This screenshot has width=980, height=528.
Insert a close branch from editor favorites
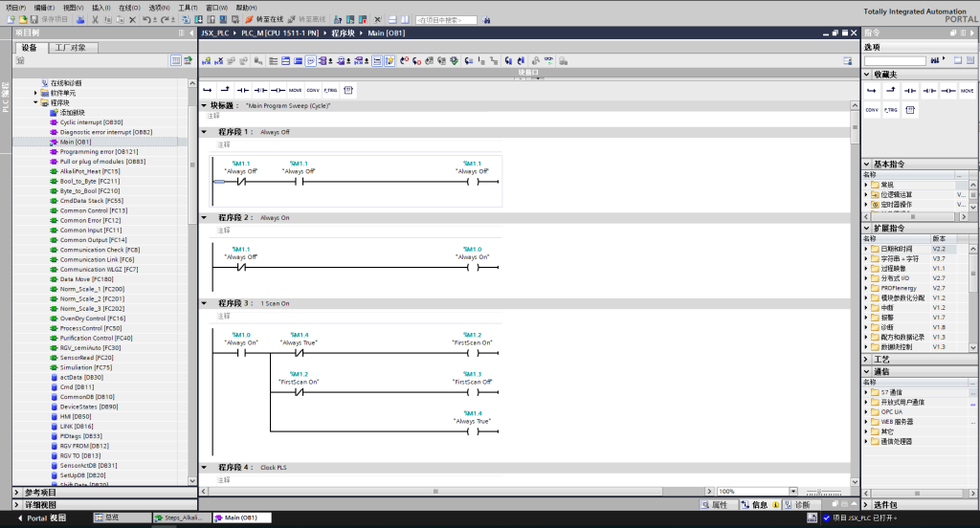tap(225, 90)
